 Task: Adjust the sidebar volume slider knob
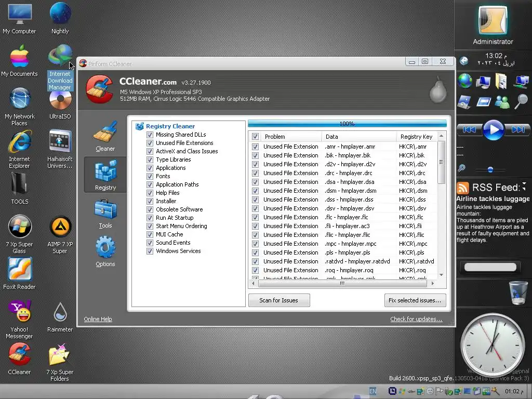coord(490,170)
